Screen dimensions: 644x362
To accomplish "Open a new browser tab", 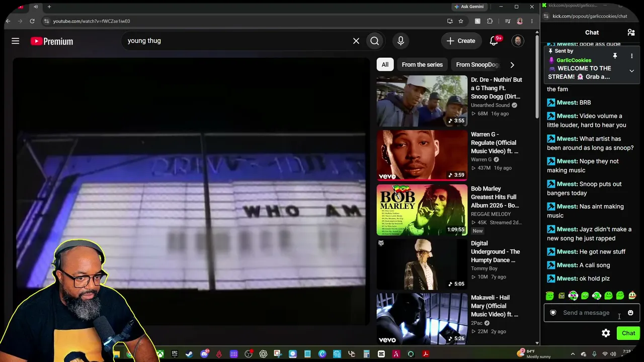I will click(49, 7).
